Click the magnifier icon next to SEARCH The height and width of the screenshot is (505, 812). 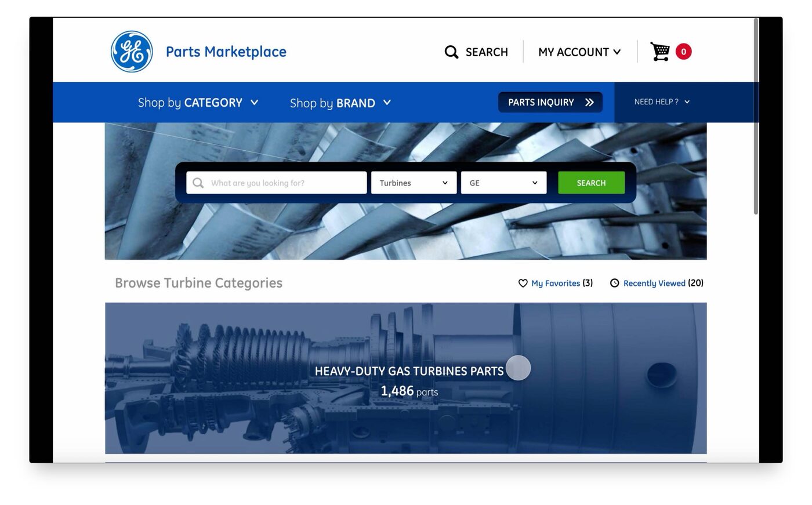point(451,52)
